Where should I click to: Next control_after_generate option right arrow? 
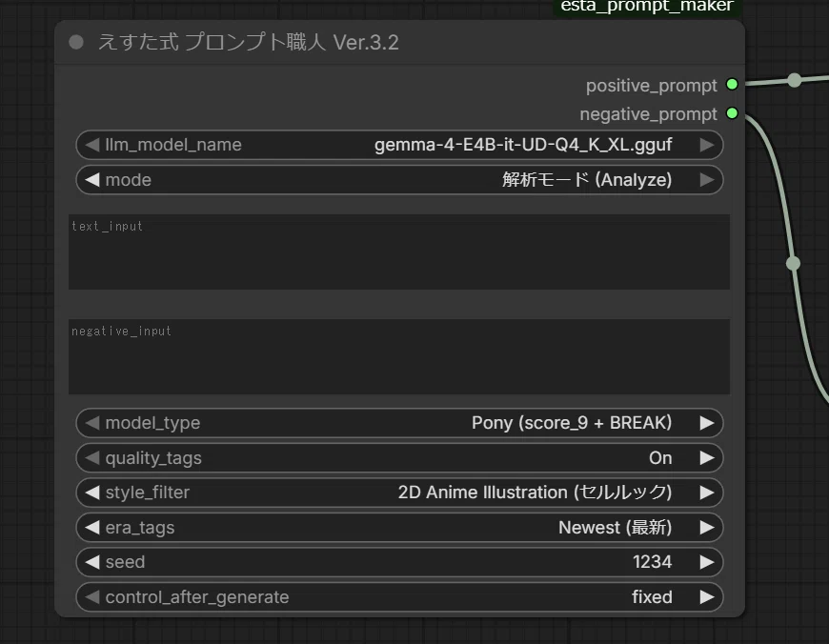(707, 597)
